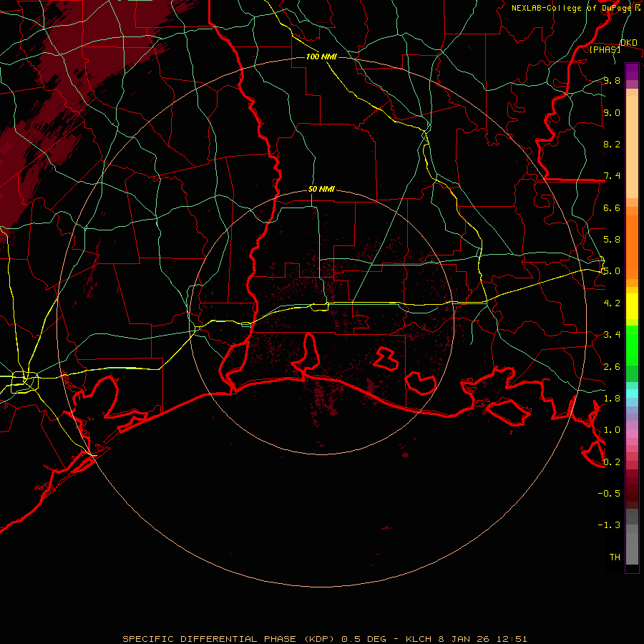
Task: Click the 6.6 value on the color scale
Action: 612,208
